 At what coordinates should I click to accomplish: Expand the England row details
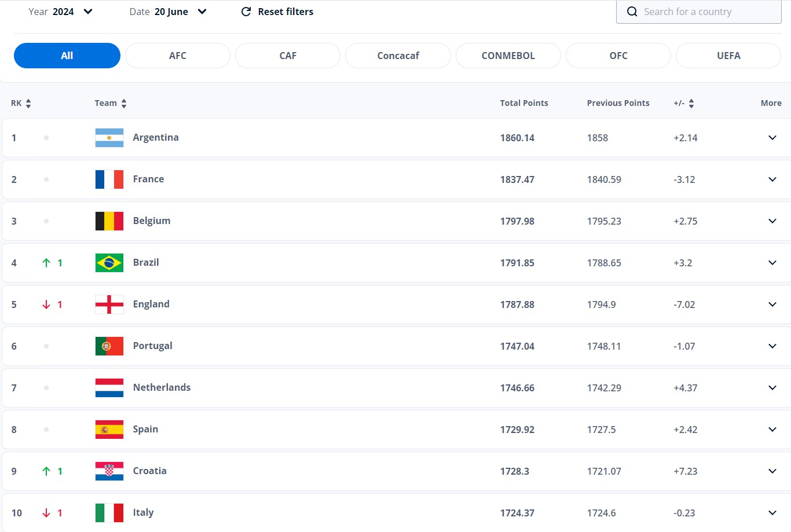[x=772, y=304]
